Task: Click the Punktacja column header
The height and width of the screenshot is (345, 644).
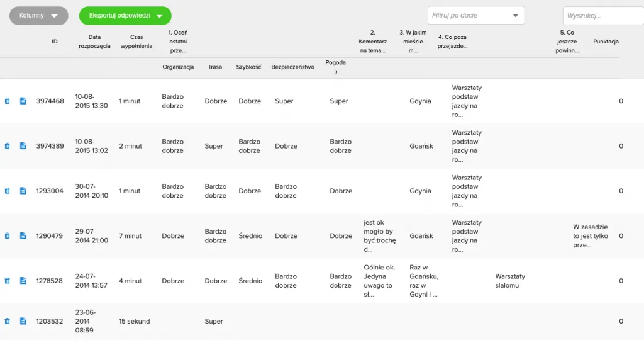Action: [606, 42]
